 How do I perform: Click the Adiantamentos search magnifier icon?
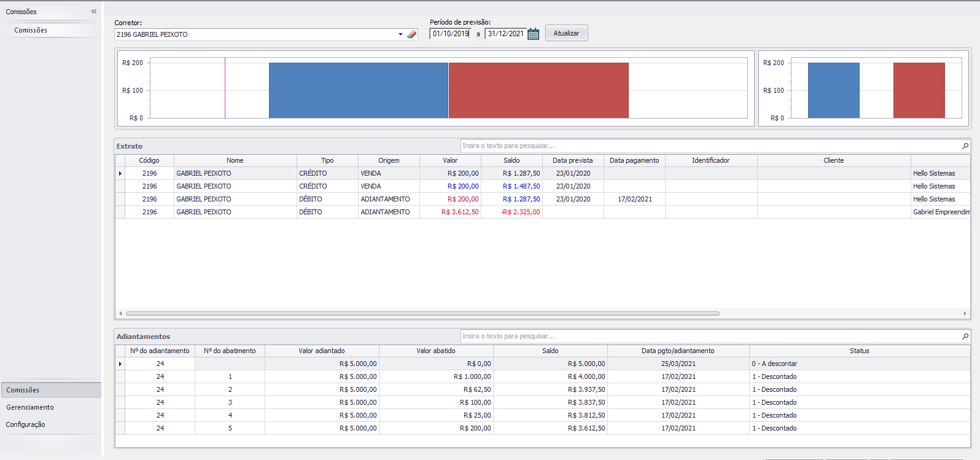(965, 336)
